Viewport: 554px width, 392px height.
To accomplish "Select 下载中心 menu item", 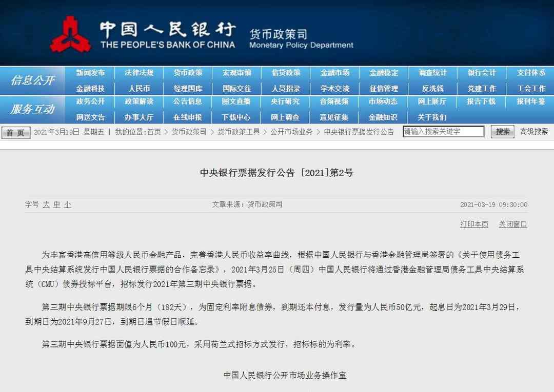I will 236,117.
